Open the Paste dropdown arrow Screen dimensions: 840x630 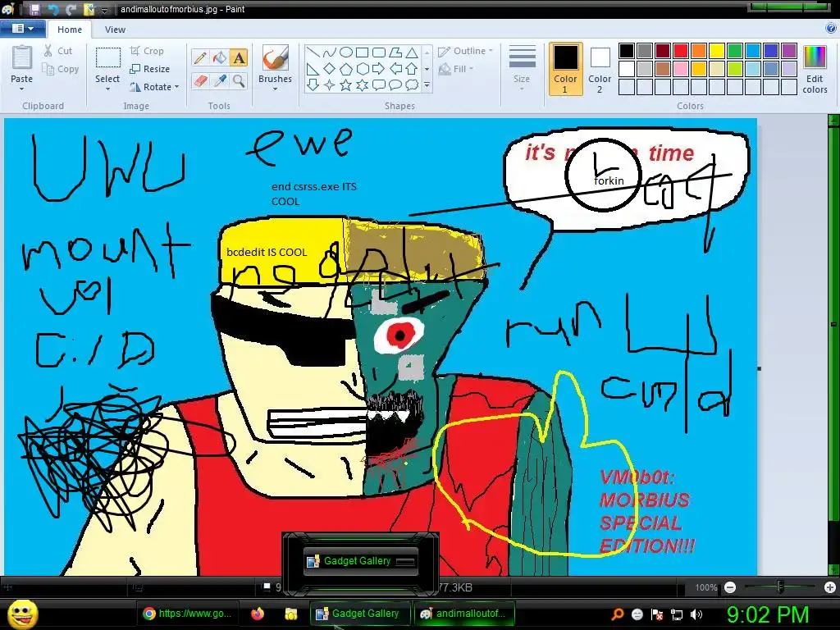[22, 89]
